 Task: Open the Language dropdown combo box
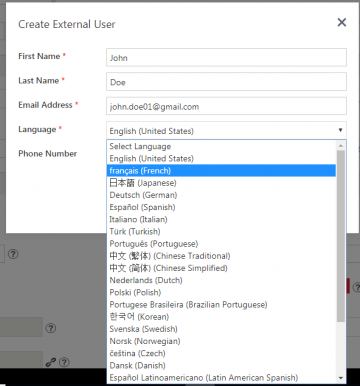pyautogui.click(x=226, y=130)
